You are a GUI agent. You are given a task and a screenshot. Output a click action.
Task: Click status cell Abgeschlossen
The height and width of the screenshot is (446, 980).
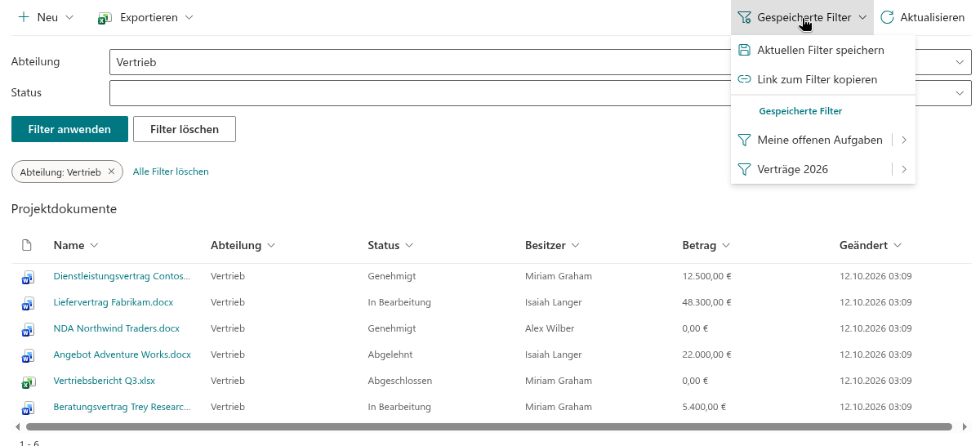click(x=400, y=381)
